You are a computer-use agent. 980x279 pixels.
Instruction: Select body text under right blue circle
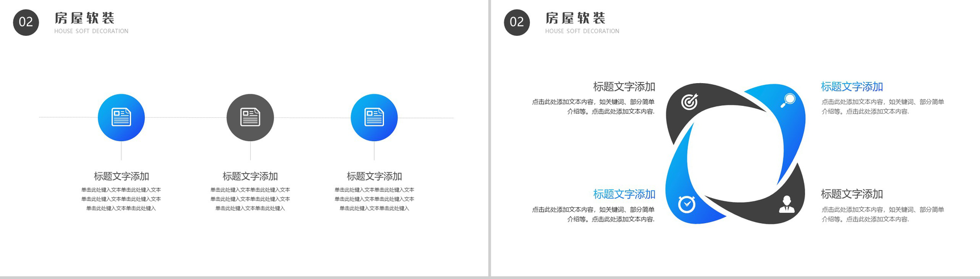(x=374, y=199)
